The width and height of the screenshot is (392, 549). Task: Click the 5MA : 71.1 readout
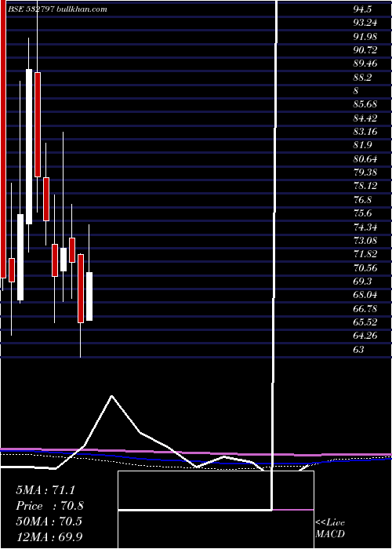click(45, 490)
